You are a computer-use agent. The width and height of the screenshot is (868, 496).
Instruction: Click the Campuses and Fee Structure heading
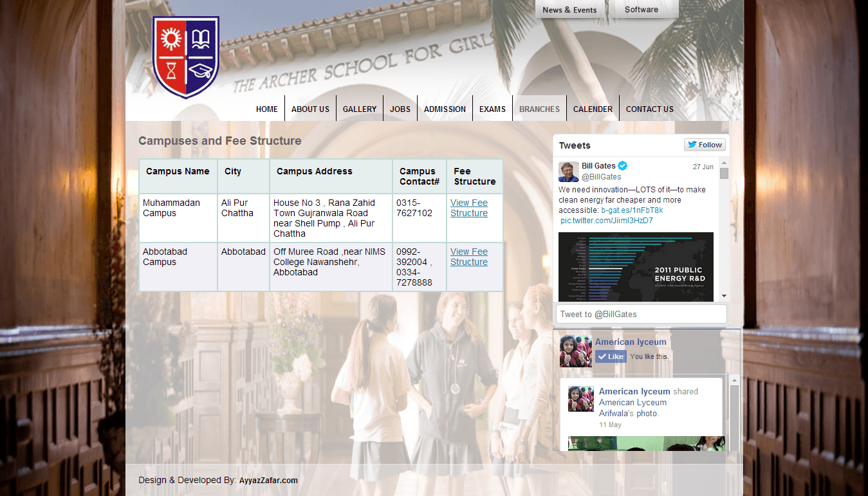[220, 141]
